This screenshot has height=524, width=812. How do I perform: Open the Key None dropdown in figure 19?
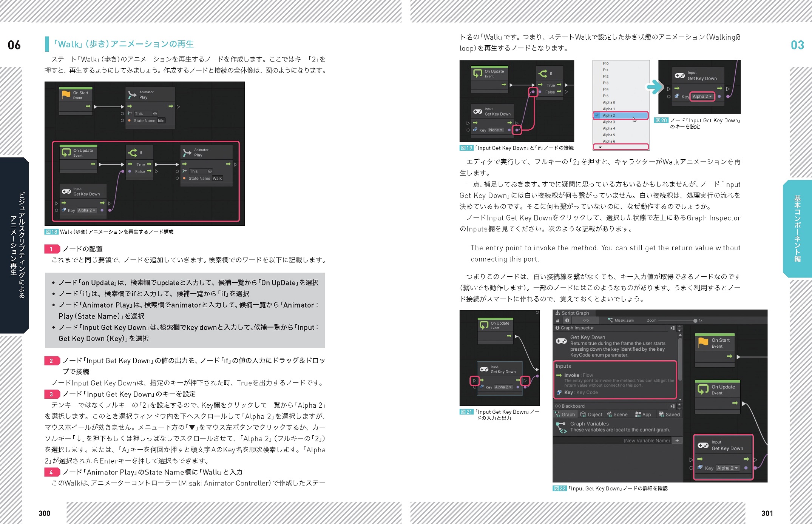(496, 130)
